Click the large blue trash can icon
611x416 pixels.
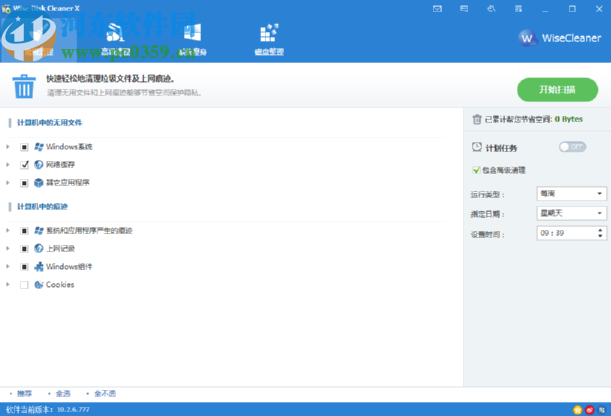pos(24,86)
